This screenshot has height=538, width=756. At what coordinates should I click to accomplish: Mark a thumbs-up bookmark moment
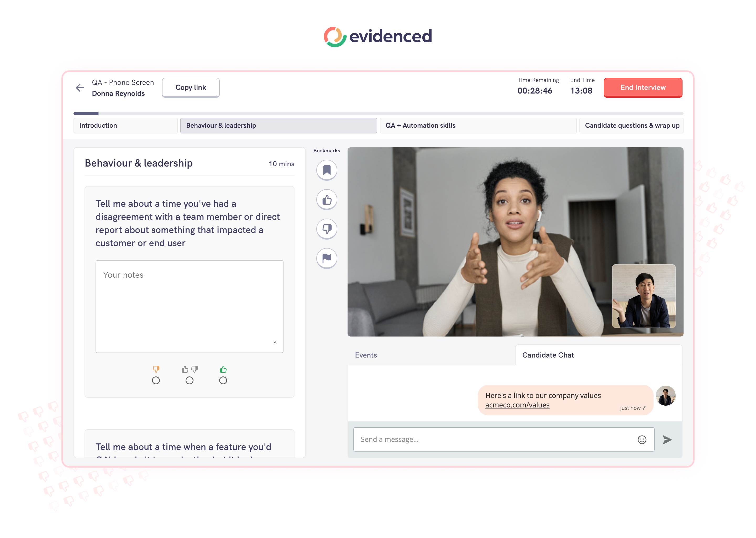click(326, 199)
